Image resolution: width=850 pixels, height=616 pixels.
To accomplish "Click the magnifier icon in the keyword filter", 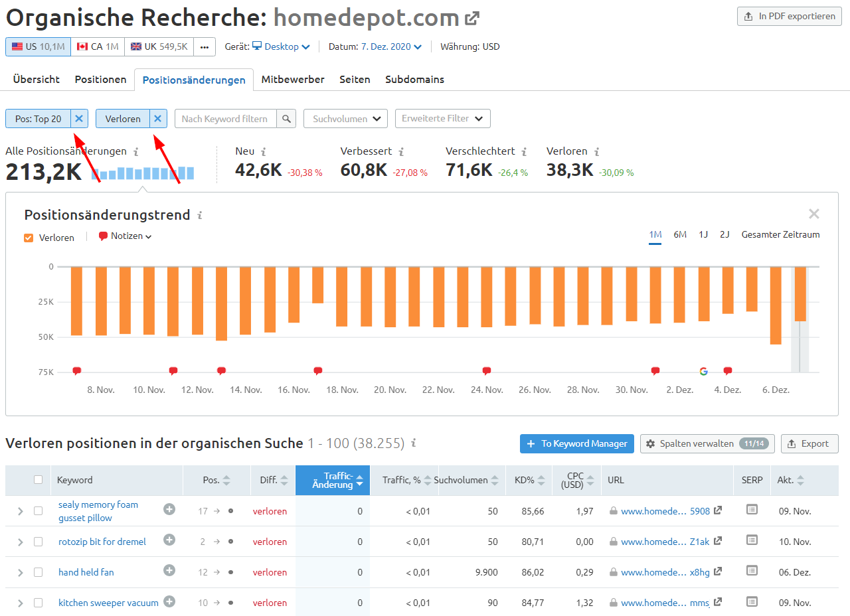I will [286, 118].
